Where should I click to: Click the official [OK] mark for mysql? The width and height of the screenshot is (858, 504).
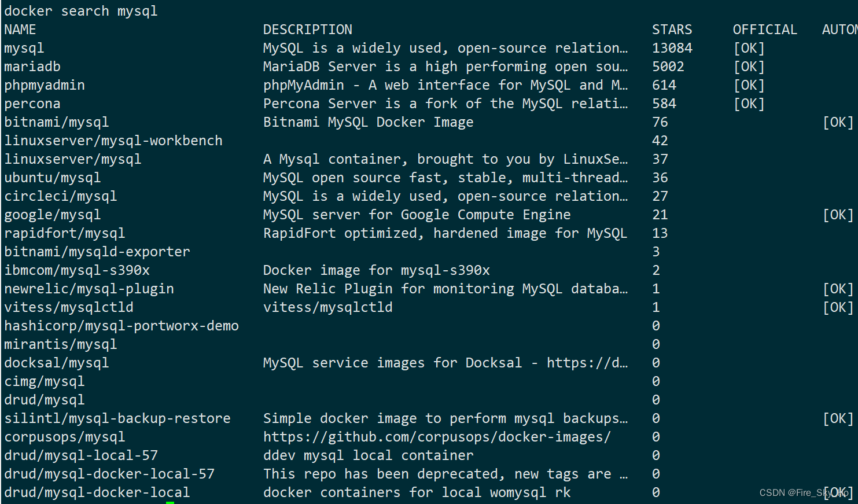tap(749, 48)
